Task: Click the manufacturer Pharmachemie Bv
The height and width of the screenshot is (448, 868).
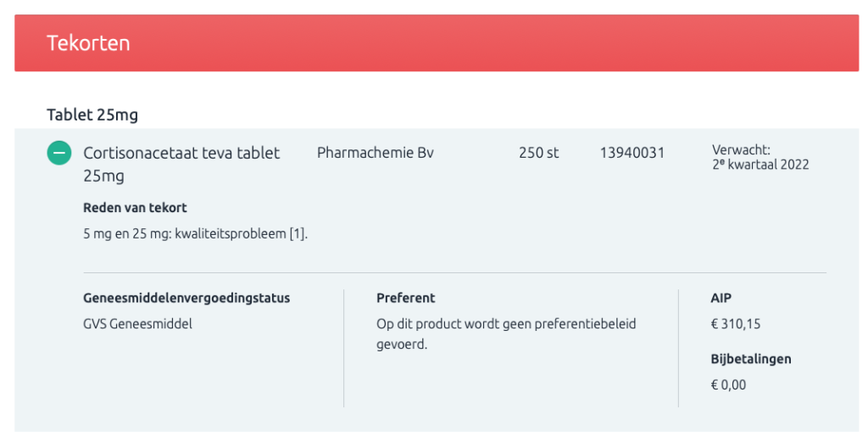Action: pos(376,153)
